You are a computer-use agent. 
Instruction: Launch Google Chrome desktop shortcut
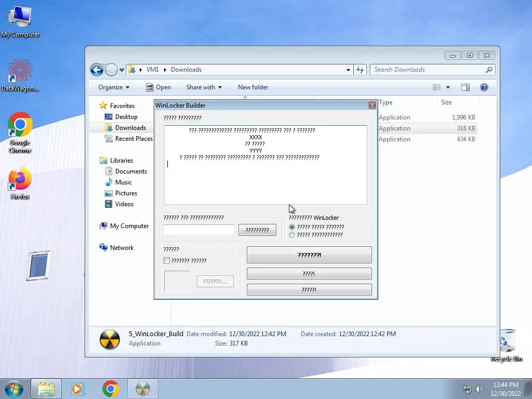coord(20,132)
